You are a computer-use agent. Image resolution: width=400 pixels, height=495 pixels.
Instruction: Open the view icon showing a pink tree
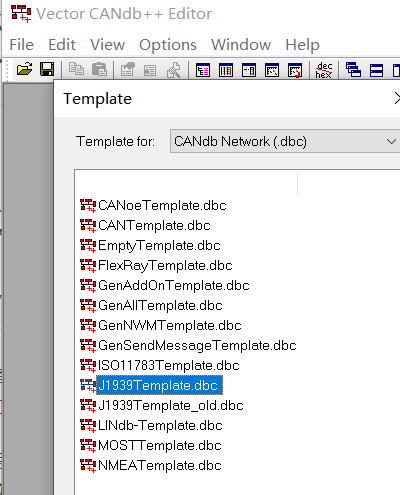pyautogui.click(x=203, y=70)
